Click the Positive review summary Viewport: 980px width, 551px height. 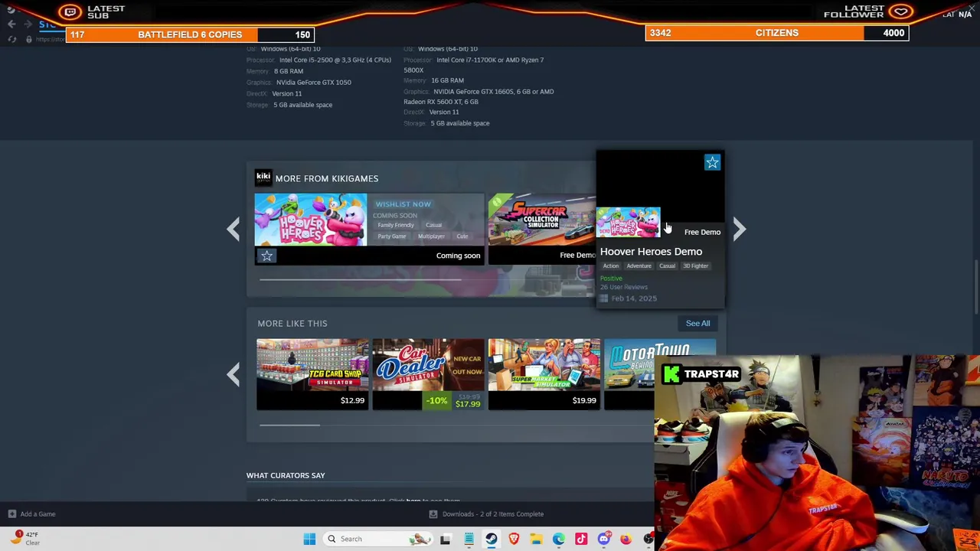click(x=611, y=279)
